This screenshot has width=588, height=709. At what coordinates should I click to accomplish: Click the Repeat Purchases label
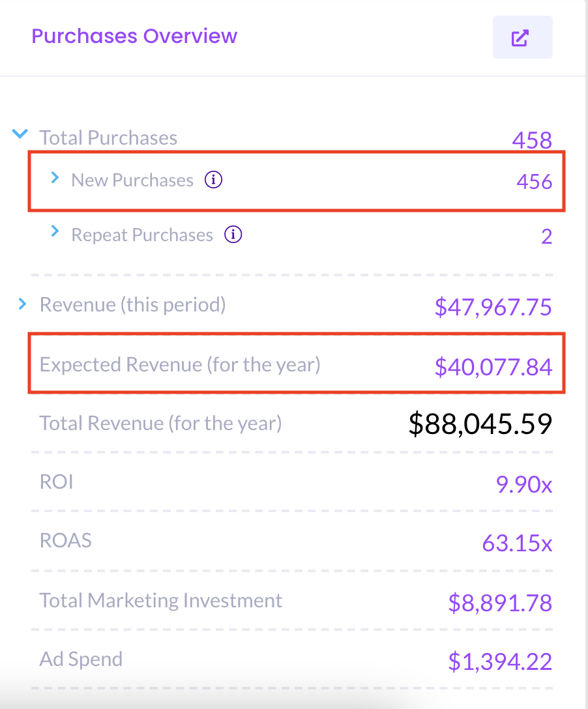tap(142, 235)
